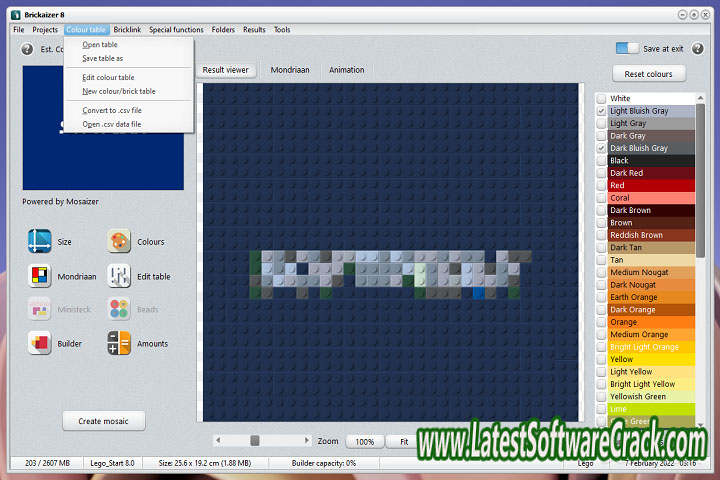Click the colour list scrollbar thumb

700,180
